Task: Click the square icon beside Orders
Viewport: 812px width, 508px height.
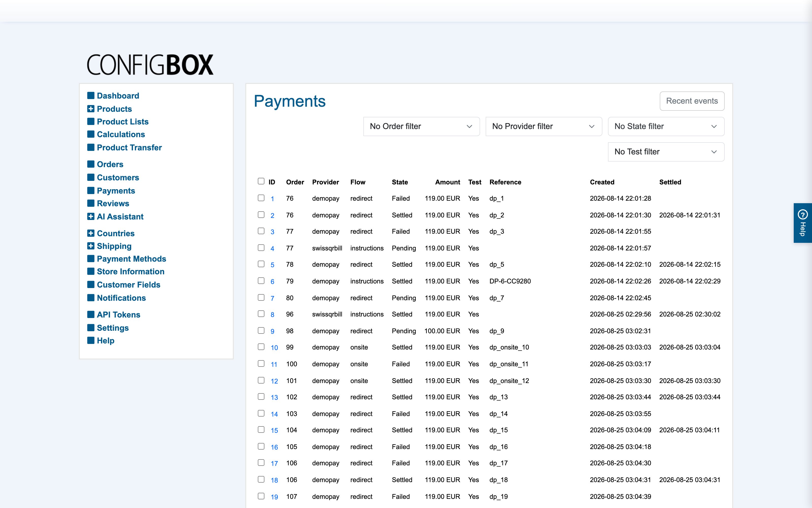Action: [91, 164]
